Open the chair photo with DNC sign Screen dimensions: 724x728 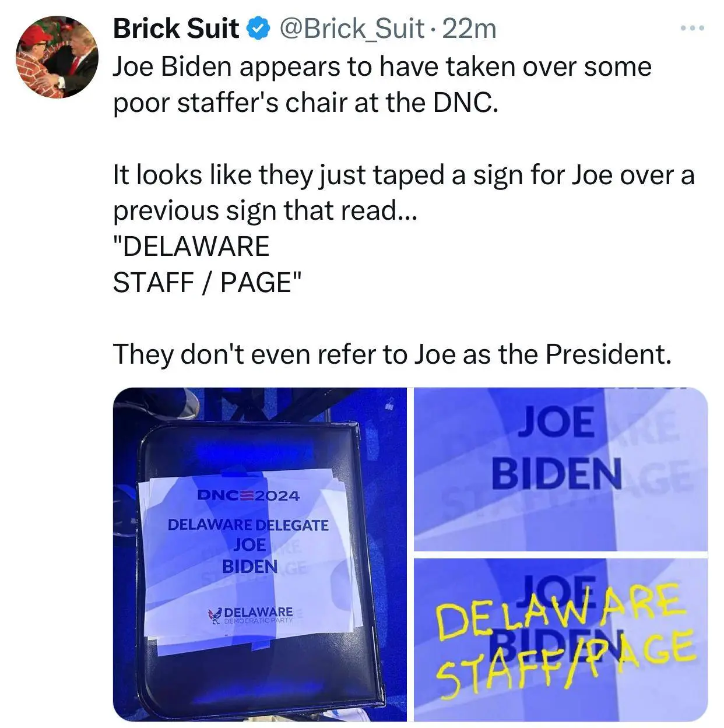coord(259,554)
